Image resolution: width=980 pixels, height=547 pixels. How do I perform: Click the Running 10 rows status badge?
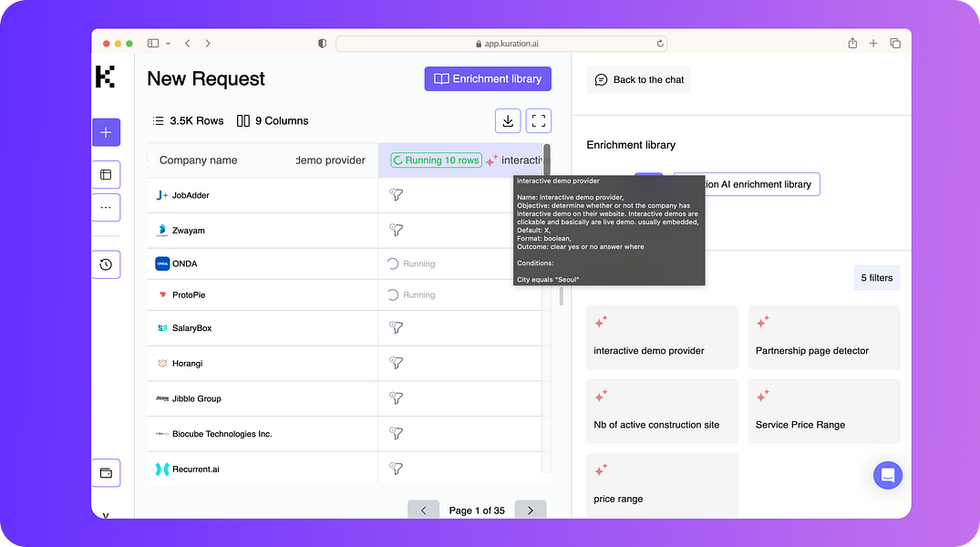[437, 160]
